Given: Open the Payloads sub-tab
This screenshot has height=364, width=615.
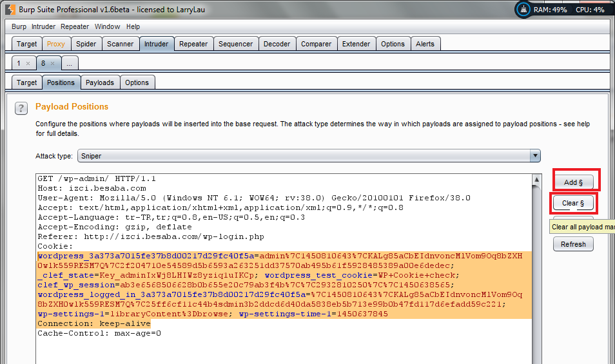Looking at the screenshot, I should 100,82.
